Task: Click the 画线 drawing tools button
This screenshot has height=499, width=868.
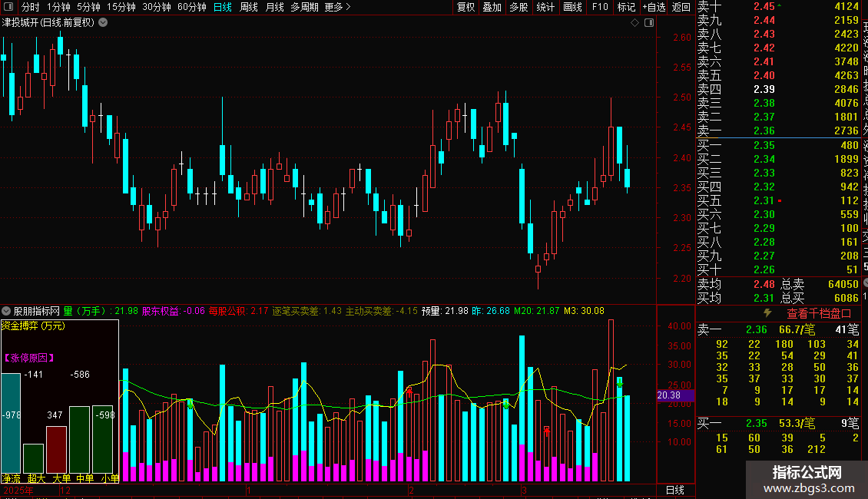Action: pyautogui.click(x=572, y=7)
